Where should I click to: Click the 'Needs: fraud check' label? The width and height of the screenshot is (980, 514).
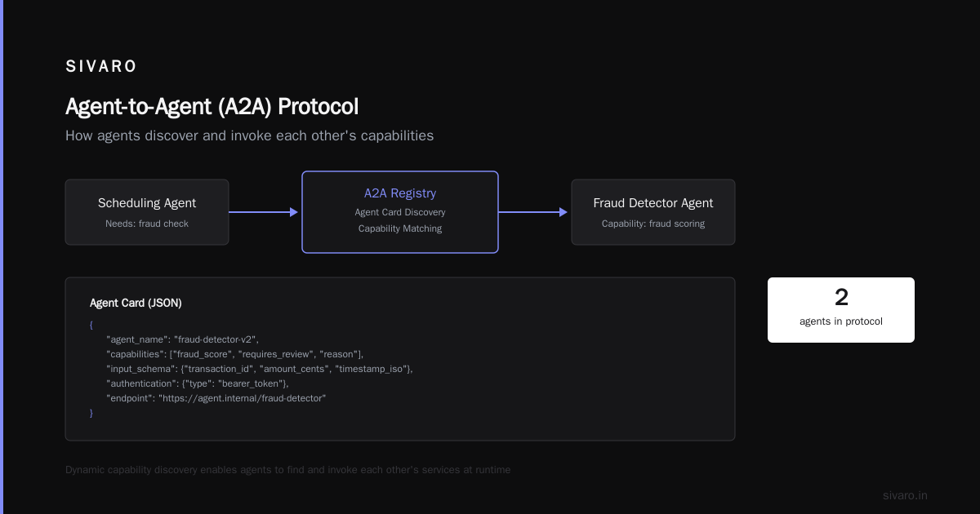(x=147, y=224)
